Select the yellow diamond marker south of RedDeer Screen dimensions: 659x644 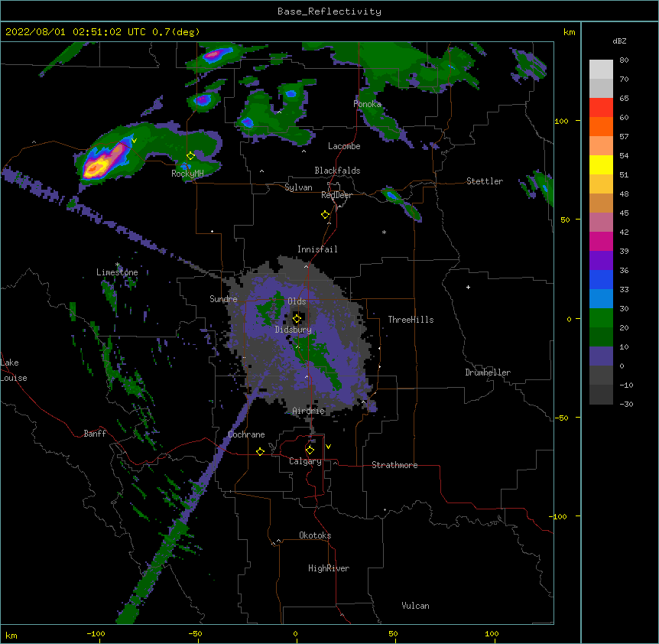point(326,215)
